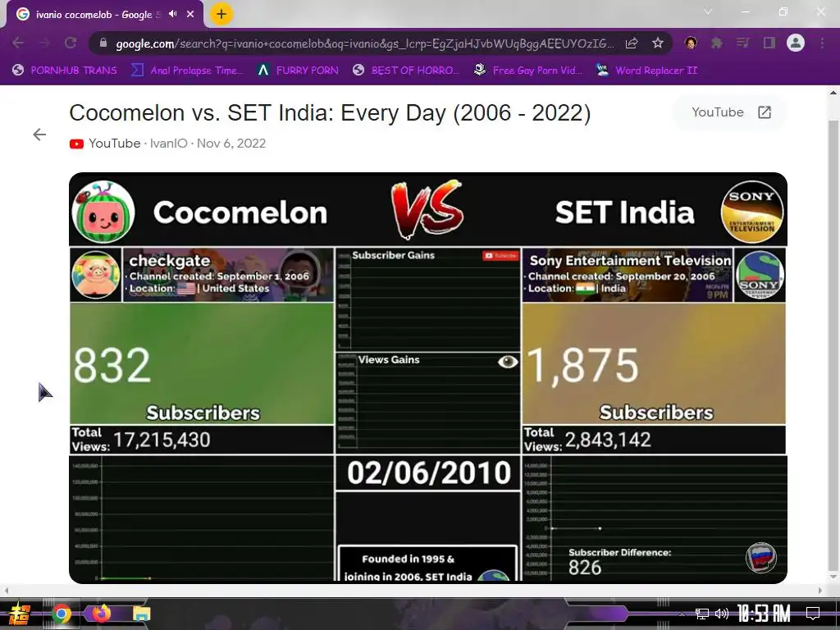The image size is (840, 630).
Task: Focus the google.com address bar
Action: coord(364,43)
